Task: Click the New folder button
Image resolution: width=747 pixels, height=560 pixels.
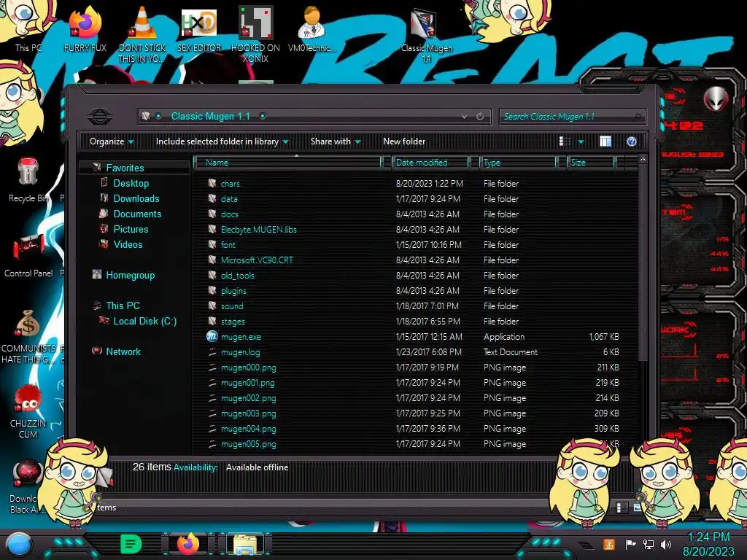Action: [404, 141]
